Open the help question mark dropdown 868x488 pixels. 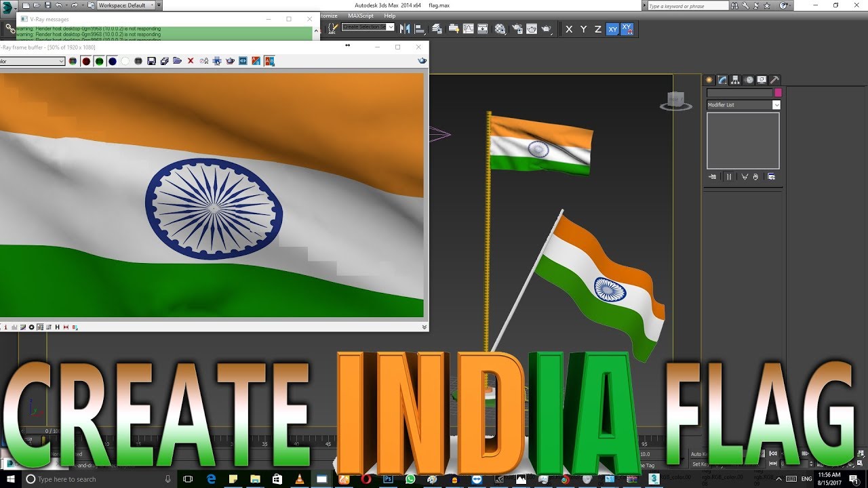[785, 5]
